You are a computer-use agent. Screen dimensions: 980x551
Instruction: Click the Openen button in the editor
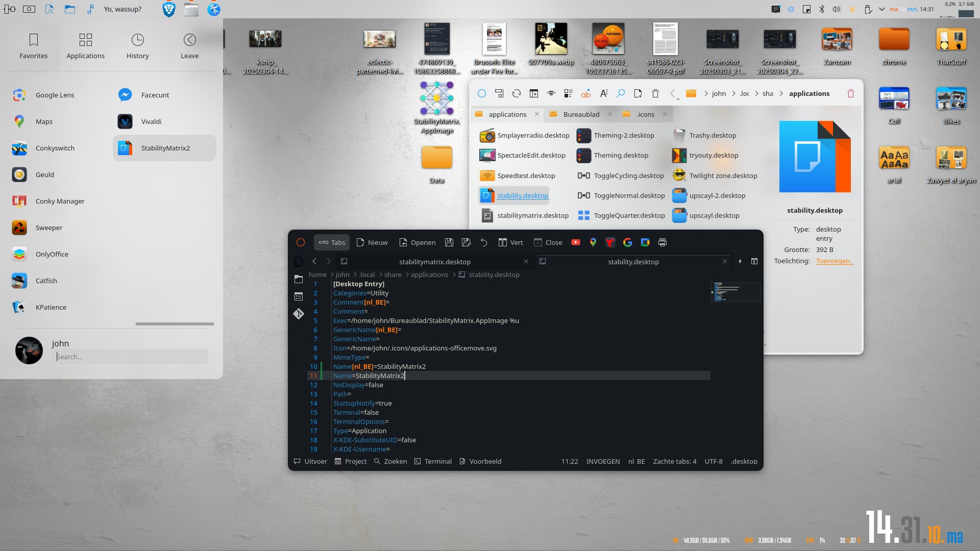point(418,242)
